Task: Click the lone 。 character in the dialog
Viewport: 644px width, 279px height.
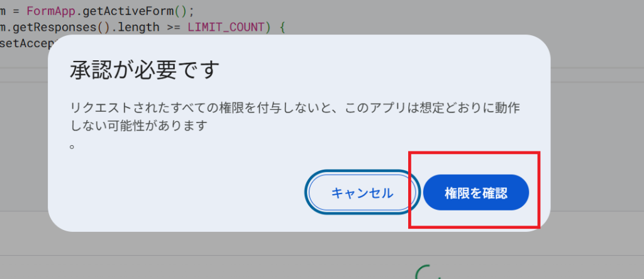Action: [x=72, y=146]
